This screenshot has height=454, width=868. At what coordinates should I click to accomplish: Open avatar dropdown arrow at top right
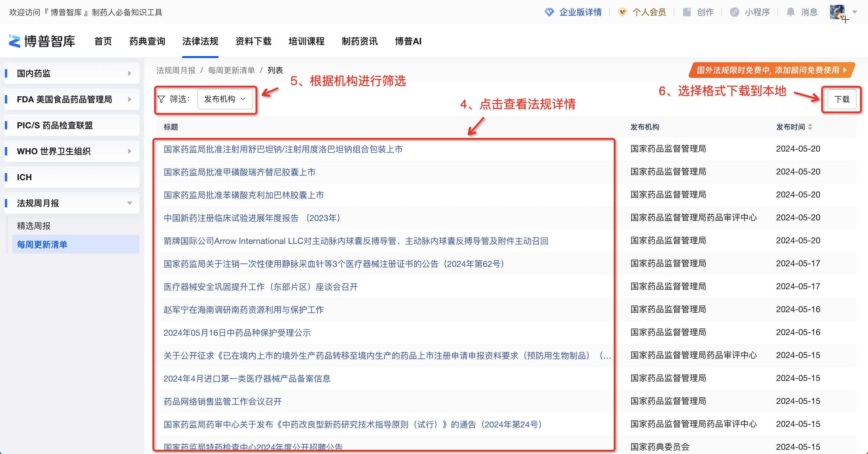(x=854, y=12)
